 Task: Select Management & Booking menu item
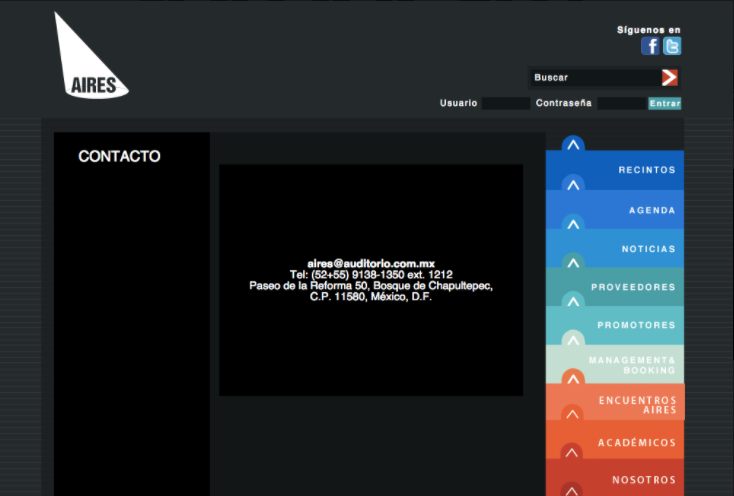631,365
